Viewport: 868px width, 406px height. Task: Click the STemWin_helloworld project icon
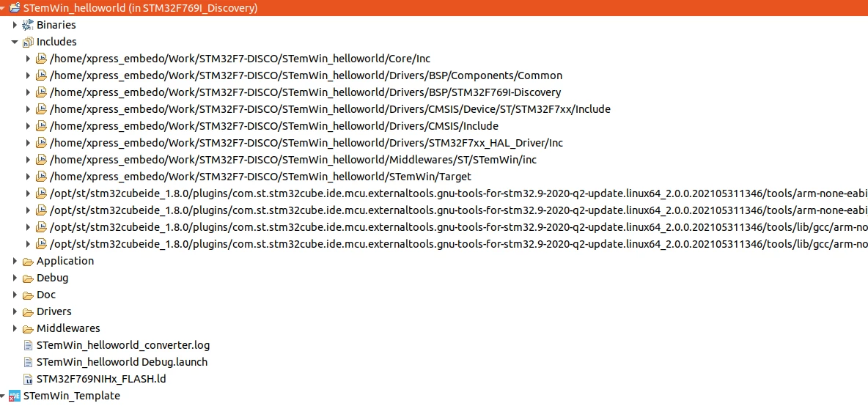pos(15,8)
